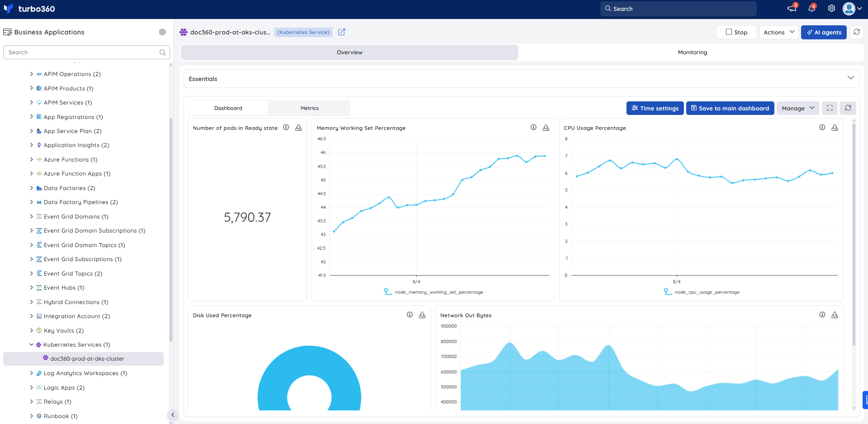This screenshot has width=868, height=424.
Task: Click Save to main dashboard
Action: pos(730,108)
